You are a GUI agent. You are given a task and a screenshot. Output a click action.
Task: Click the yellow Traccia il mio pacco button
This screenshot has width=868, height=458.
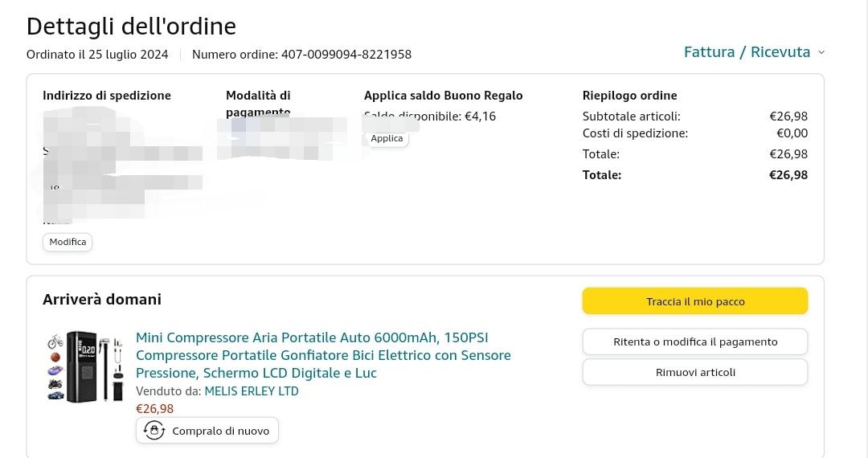(695, 301)
